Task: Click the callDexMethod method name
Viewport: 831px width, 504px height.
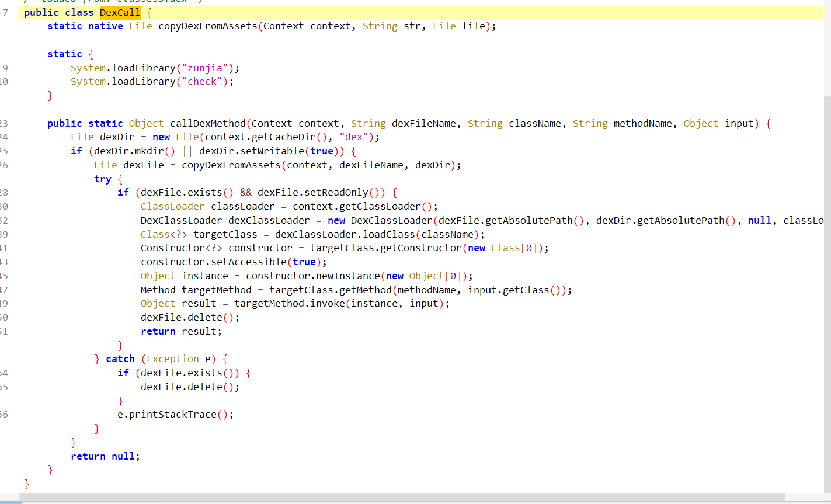Action: pos(207,123)
